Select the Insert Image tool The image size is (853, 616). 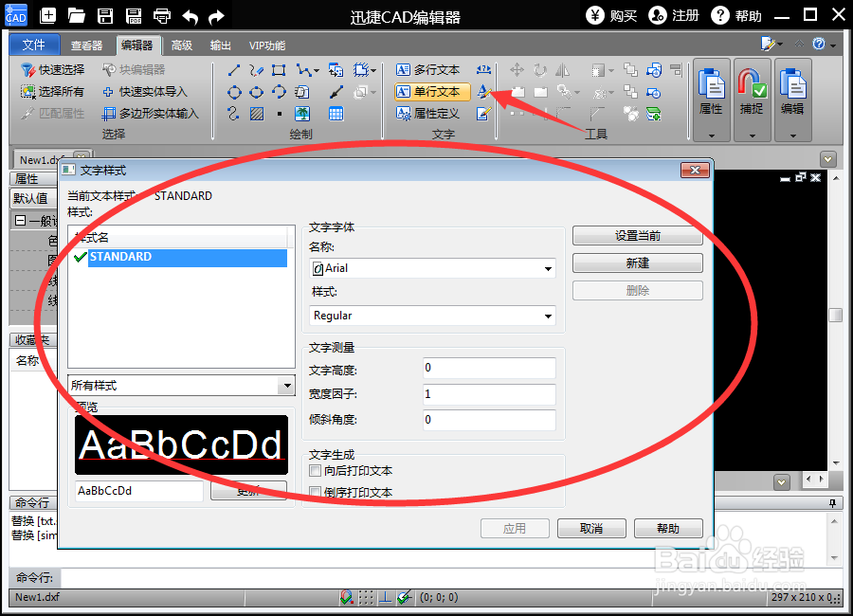coord(302,114)
